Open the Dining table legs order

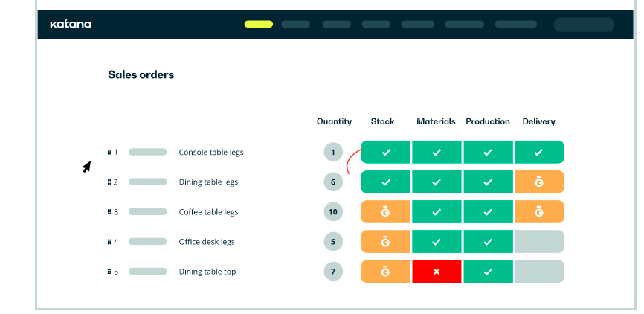[208, 182]
